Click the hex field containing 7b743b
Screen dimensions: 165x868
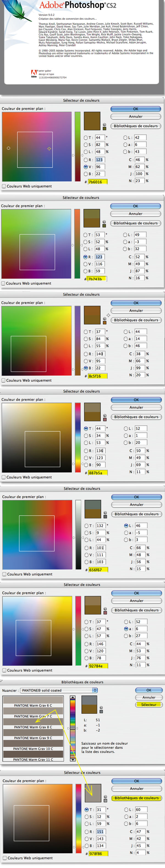97,279
